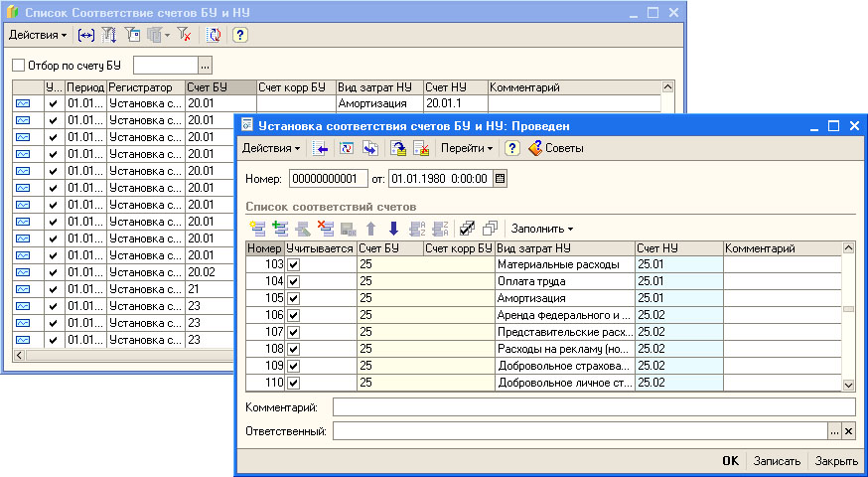This screenshot has height=477, width=868.
Task: Open Действия menu in list window
Action: pyautogui.click(x=38, y=35)
